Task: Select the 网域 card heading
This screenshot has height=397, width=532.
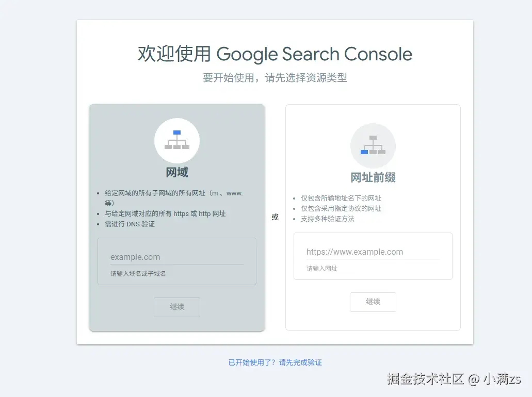Action: click(x=177, y=172)
